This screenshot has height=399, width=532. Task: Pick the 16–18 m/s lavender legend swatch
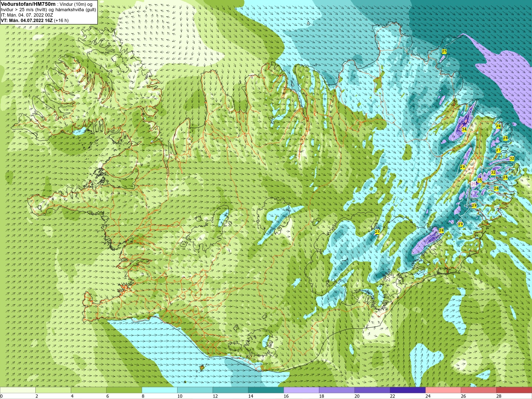pyautogui.click(x=301, y=390)
